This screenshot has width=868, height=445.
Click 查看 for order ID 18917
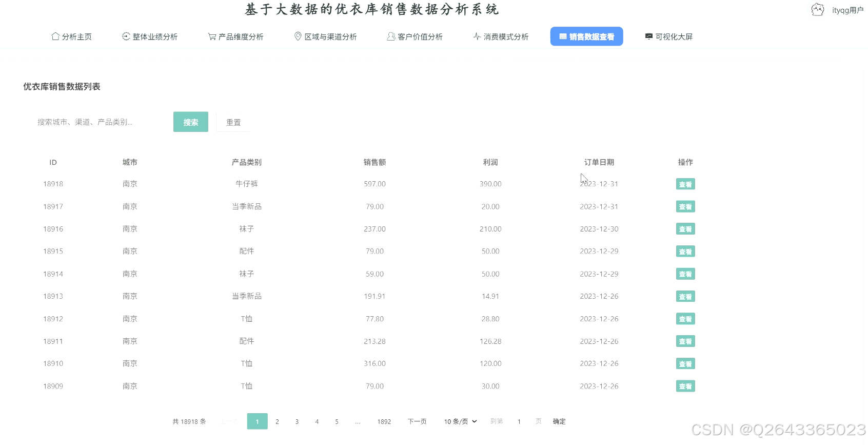685,207
